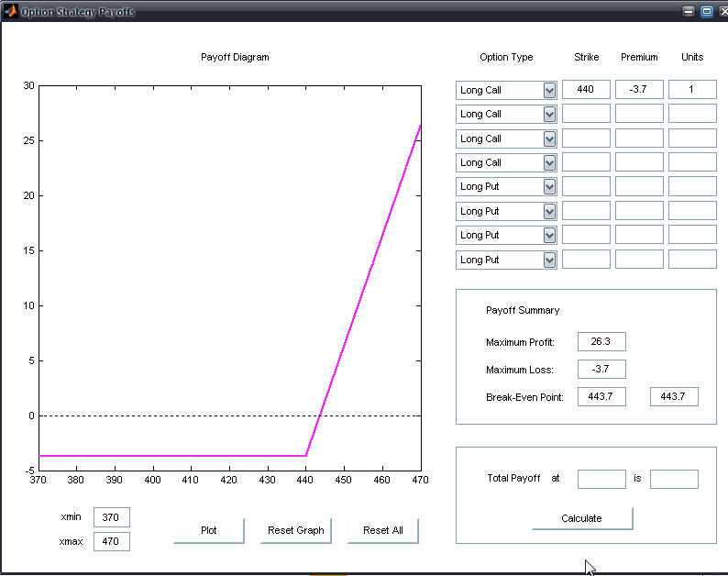Viewport: 728px width, 576px height.
Task: Click the second Break-Even Point field 443.7
Action: pos(674,396)
